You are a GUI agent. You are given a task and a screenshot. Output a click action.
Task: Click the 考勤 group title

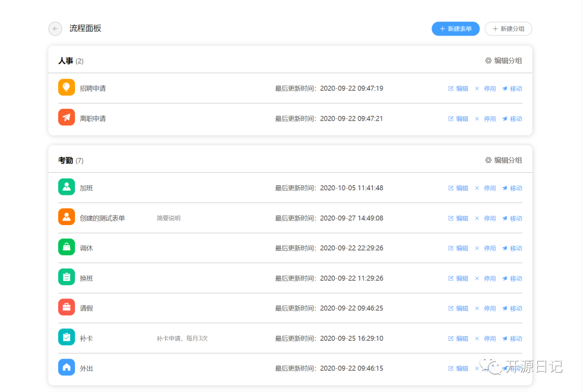point(66,160)
